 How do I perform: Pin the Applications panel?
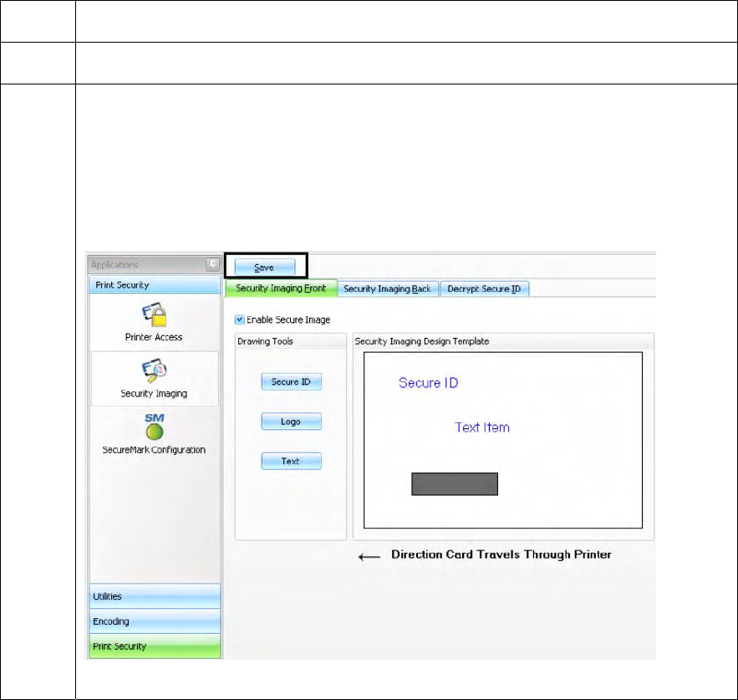tap(213, 264)
